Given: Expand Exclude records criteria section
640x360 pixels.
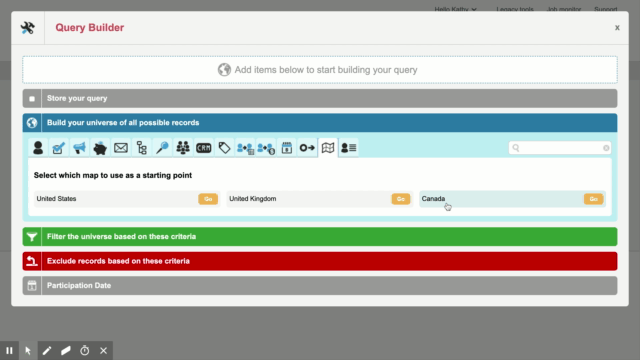Looking at the screenshot, I should (x=320, y=261).
